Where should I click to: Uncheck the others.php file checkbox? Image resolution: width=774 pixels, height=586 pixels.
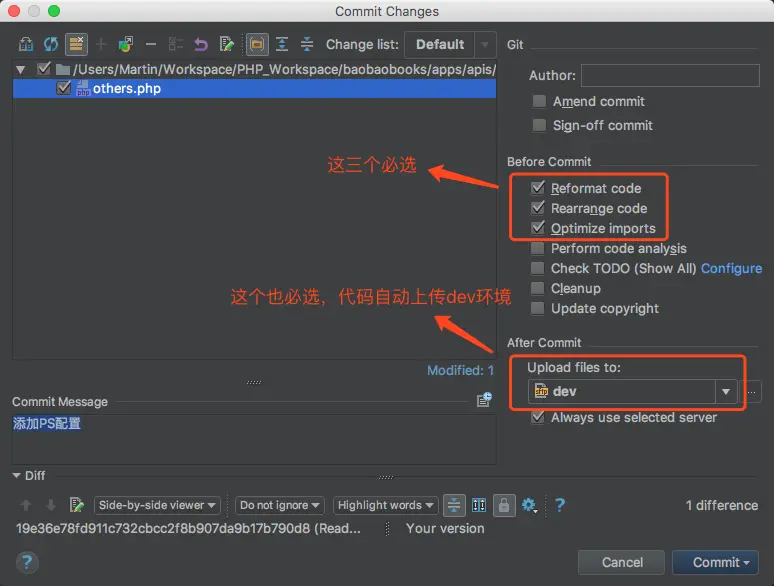pyautogui.click(x=64, y=88)
